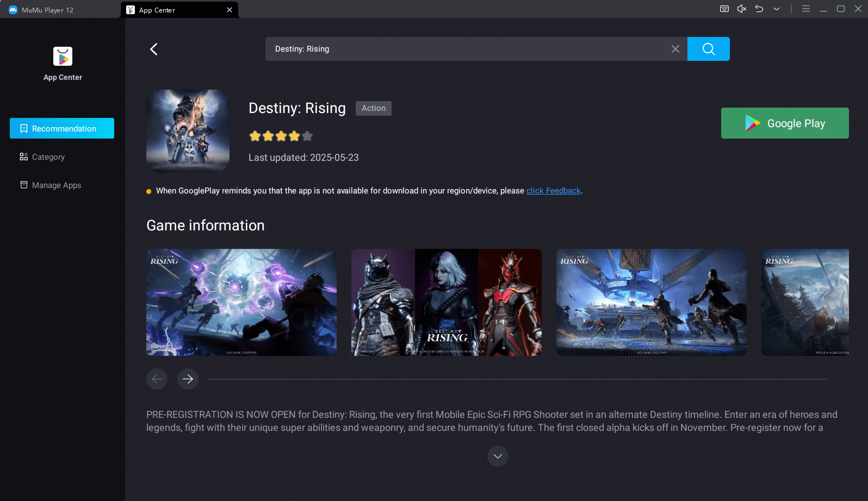Click the star rating
This screenshot has width=868, height=501.
point(281,136)
